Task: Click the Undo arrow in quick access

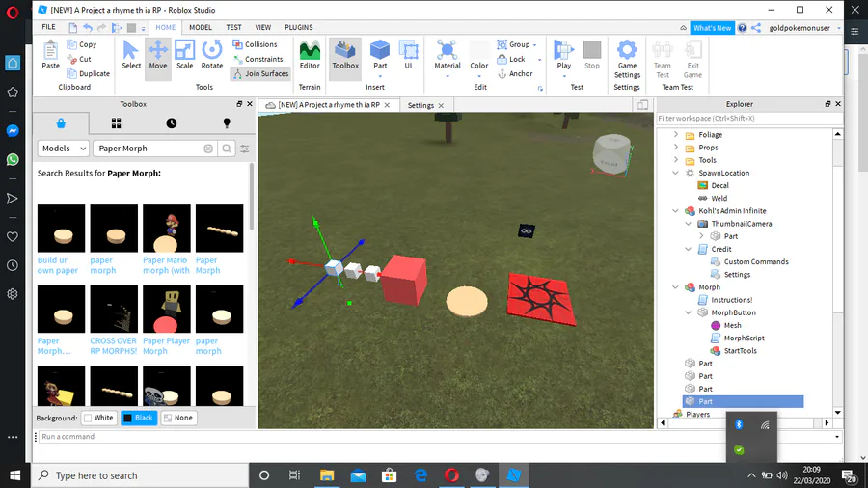Action: click(88, 27)
